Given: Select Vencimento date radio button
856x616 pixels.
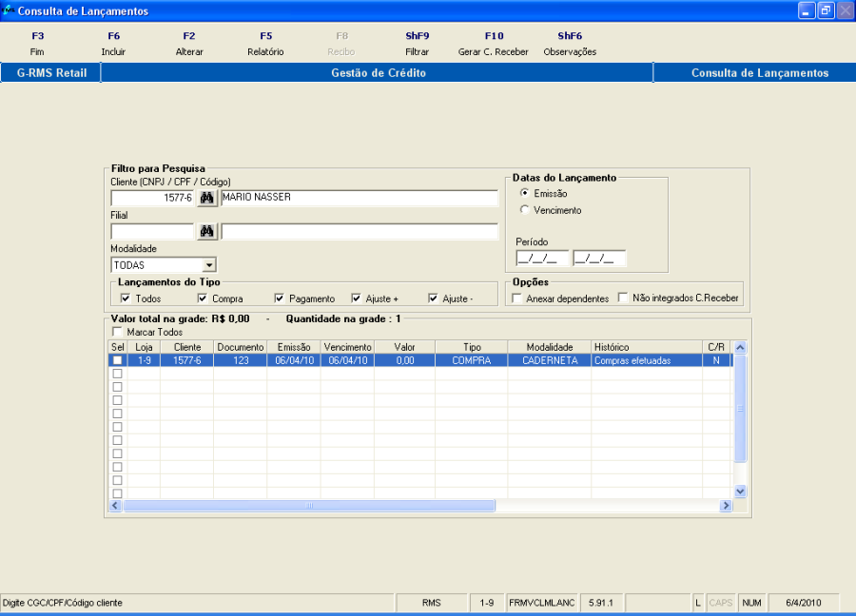Looking at the screenshot, I should 525,210.
